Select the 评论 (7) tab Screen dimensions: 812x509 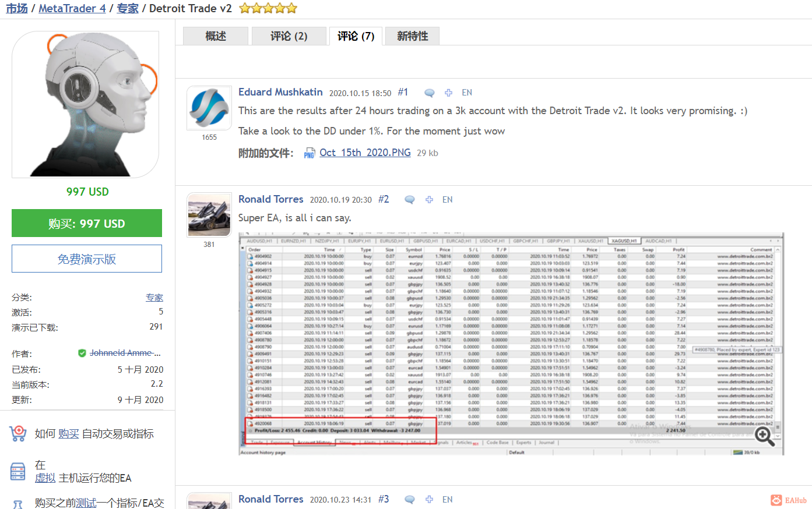pyautogui.click(x=356, y=36)
